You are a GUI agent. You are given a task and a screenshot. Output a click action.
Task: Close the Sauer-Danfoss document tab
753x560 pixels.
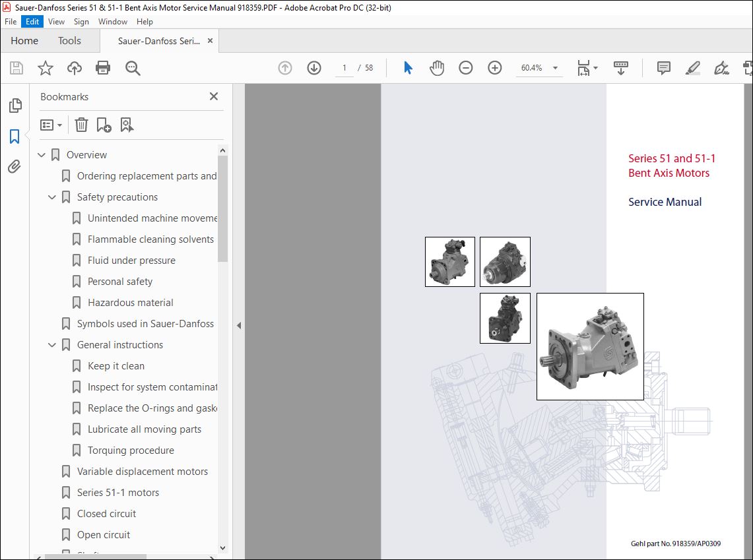click(210, 41)
